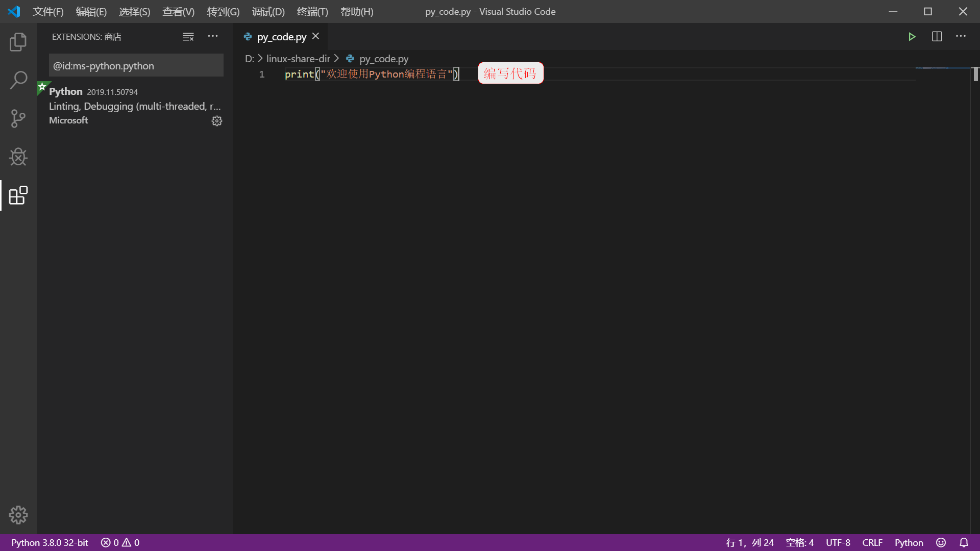Open notifications bell in status bar
This screenshot has width=980, height=551.
(964, 542)
